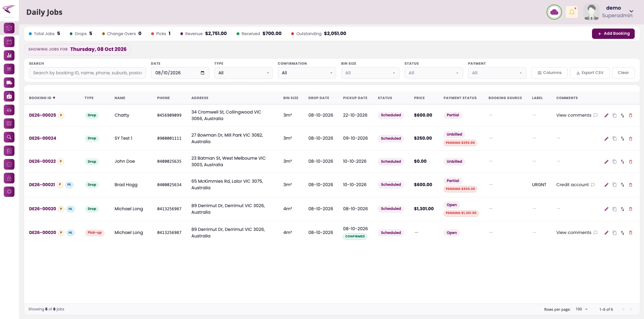Click the app logo at top left
The width and height of the screenshot is (644, 319).
(9, 9)
